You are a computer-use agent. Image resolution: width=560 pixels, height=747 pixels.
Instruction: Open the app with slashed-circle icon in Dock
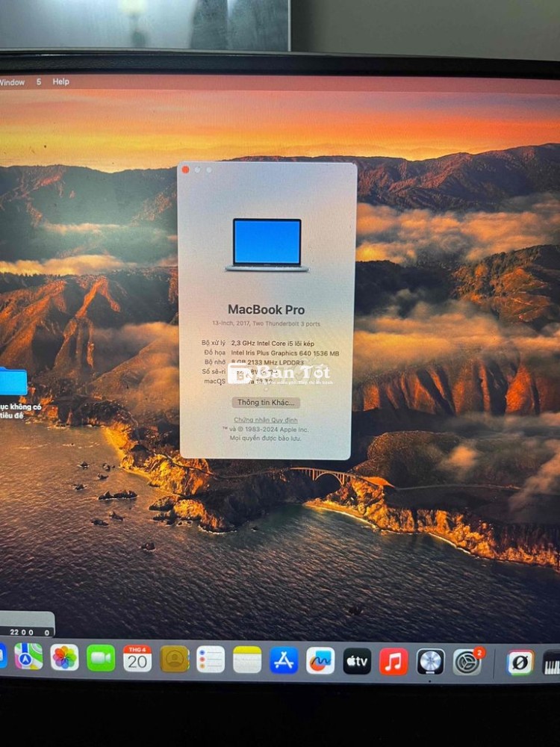pos(520,663)
